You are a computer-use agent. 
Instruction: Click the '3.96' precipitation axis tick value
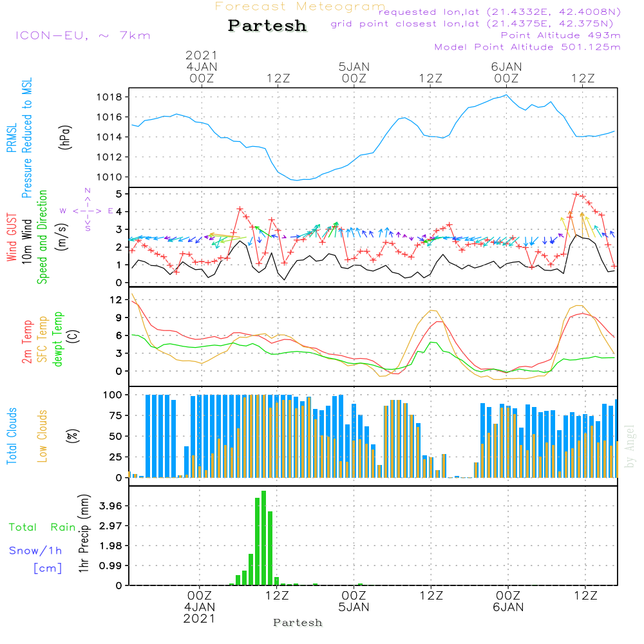pyautogui.click(x=111, y=506)
